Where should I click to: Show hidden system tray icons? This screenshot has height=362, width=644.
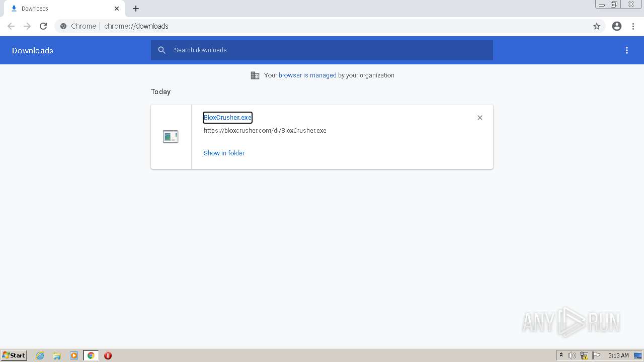click(561, 355)
